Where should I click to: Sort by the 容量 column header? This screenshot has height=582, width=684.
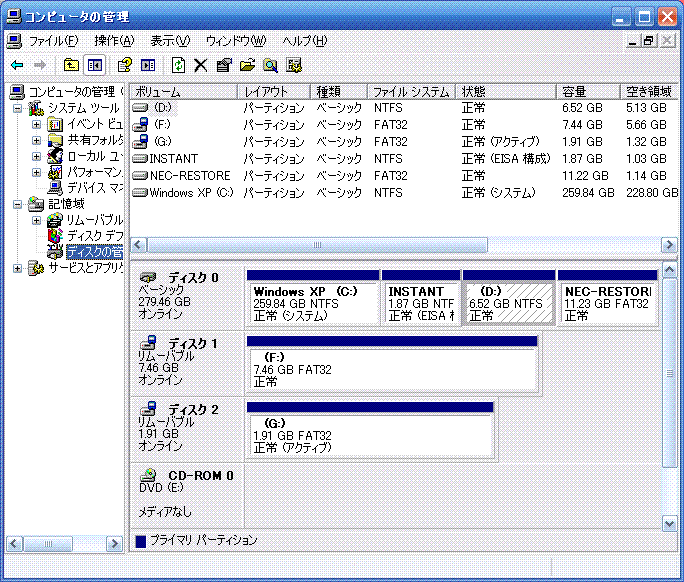click(x=588, y=92)
